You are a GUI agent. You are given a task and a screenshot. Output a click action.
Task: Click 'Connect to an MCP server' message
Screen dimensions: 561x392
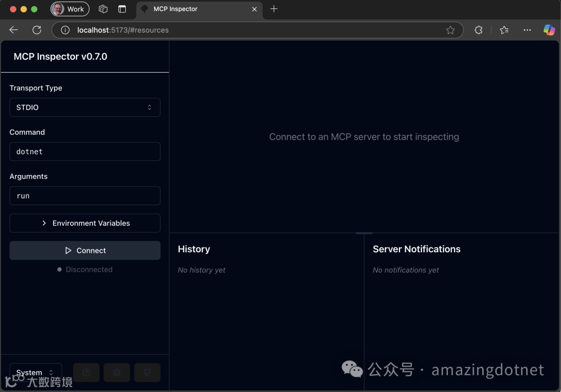tap(364, 137)
